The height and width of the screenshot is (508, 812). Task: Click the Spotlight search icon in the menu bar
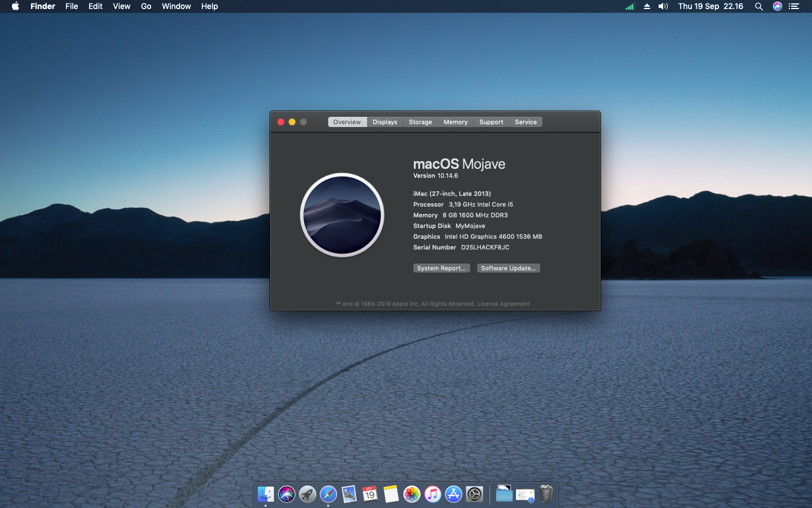tap(759, 6)
